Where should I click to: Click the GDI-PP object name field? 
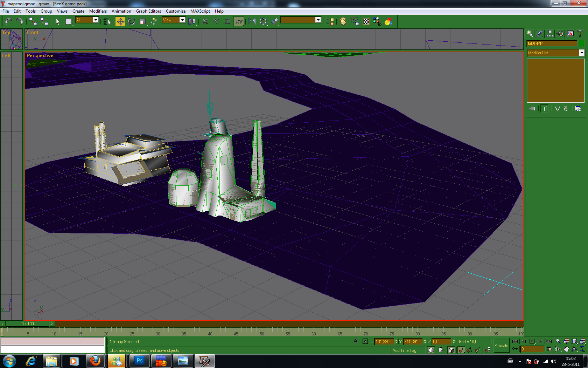[x=552, y=43]
